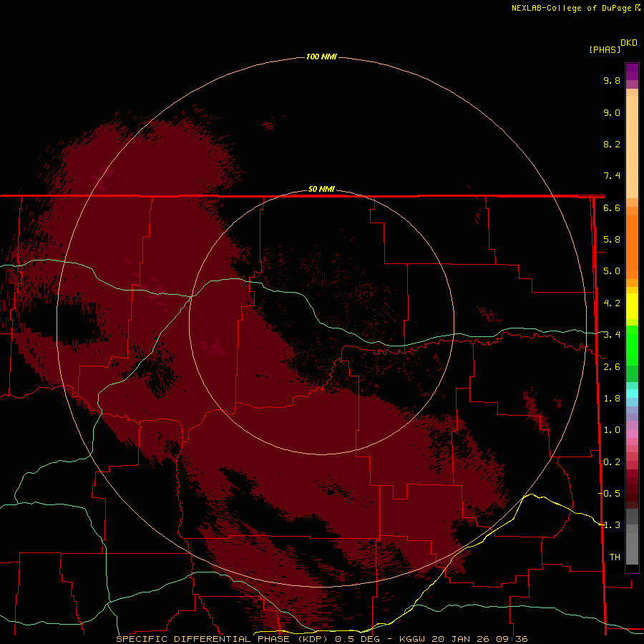Click the 9.8 scale value

point(612,80)
